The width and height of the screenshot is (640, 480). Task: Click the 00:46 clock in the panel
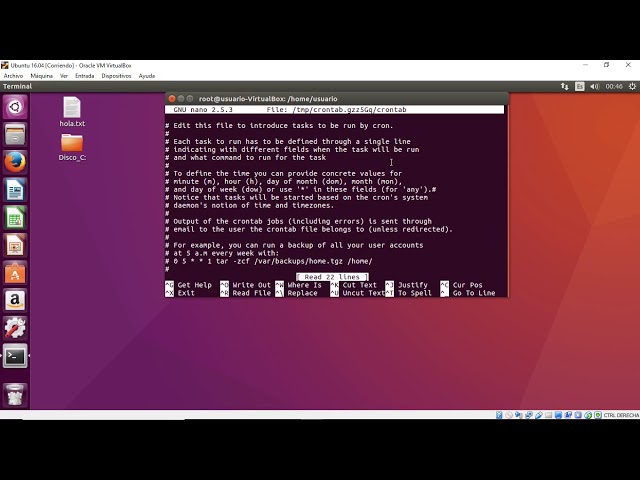pyautogui.click(x=614, y=87)
